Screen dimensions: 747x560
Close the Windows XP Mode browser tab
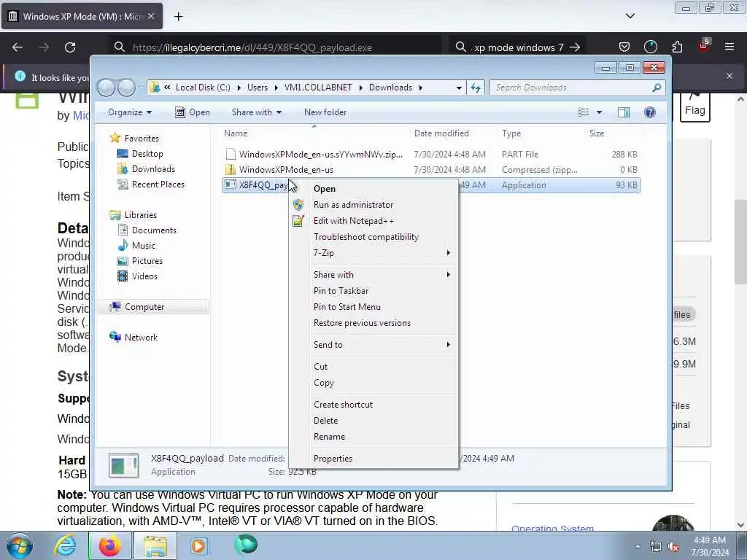[151, 16]
